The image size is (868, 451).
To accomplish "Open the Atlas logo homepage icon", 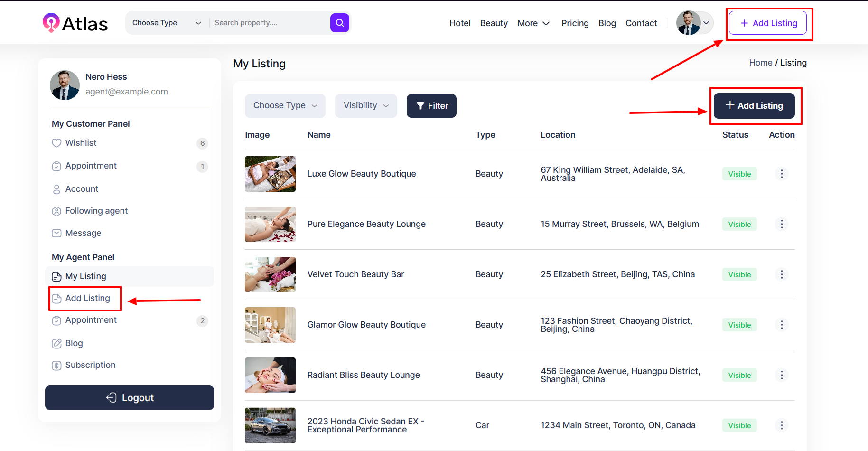I will [x=50, y=22].
